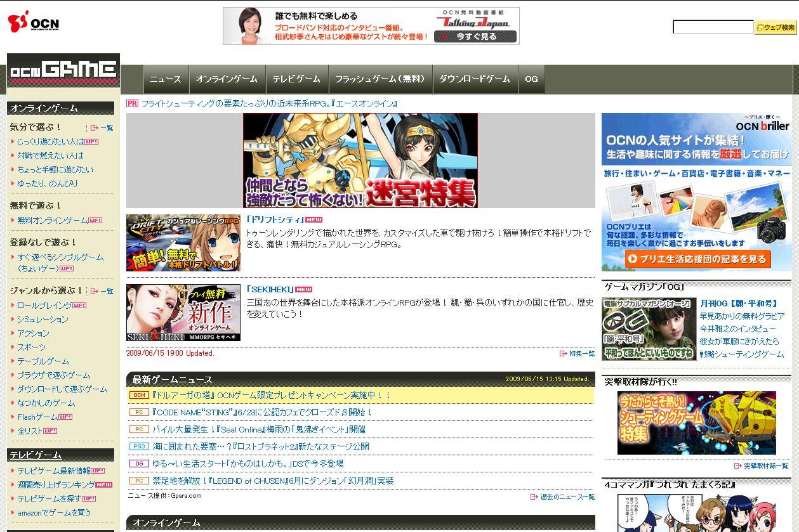Choose スポーツ genre link
799x532 pixels.
(x=31, y=347)
